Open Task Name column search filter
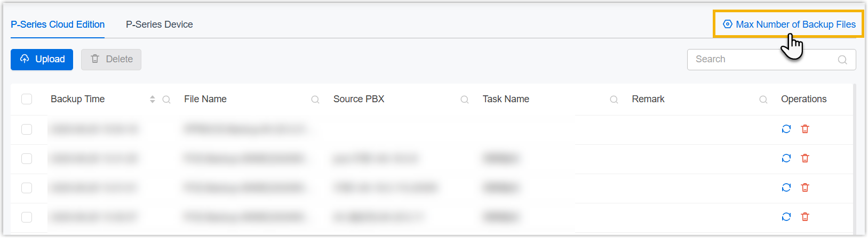868x238 pixels. (614, 100)
